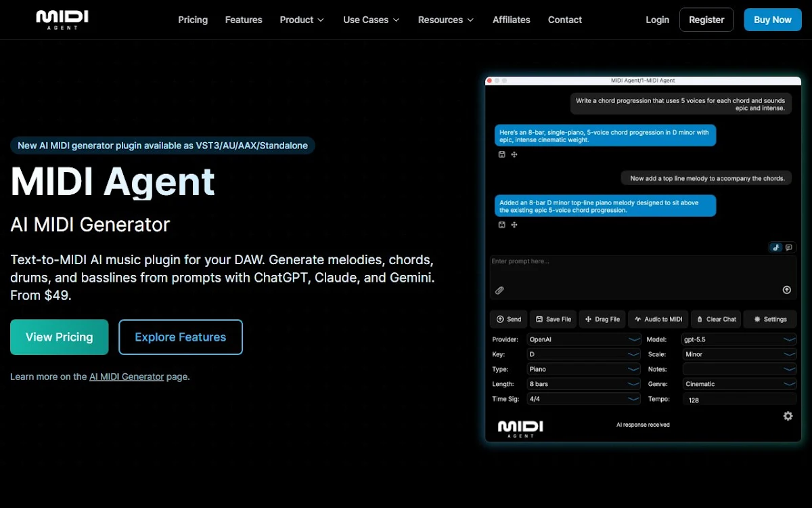The height and width of the screenshot is (508, 812).
Task: Go to Pricing in the top navigation
Action: pyautogui.click(x=193, y=20)
